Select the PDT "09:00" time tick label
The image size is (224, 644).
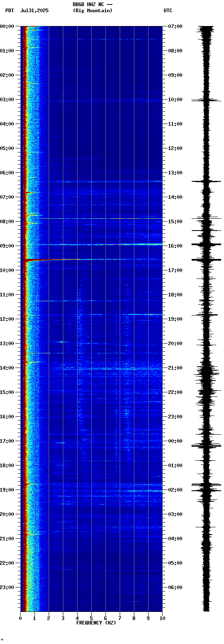[x=7, y=246]
